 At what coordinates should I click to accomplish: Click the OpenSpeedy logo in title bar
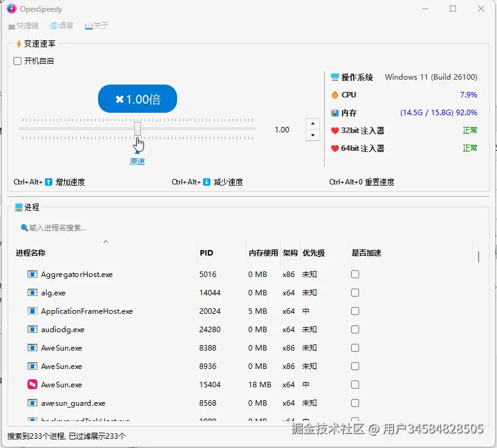pos(12,9)
